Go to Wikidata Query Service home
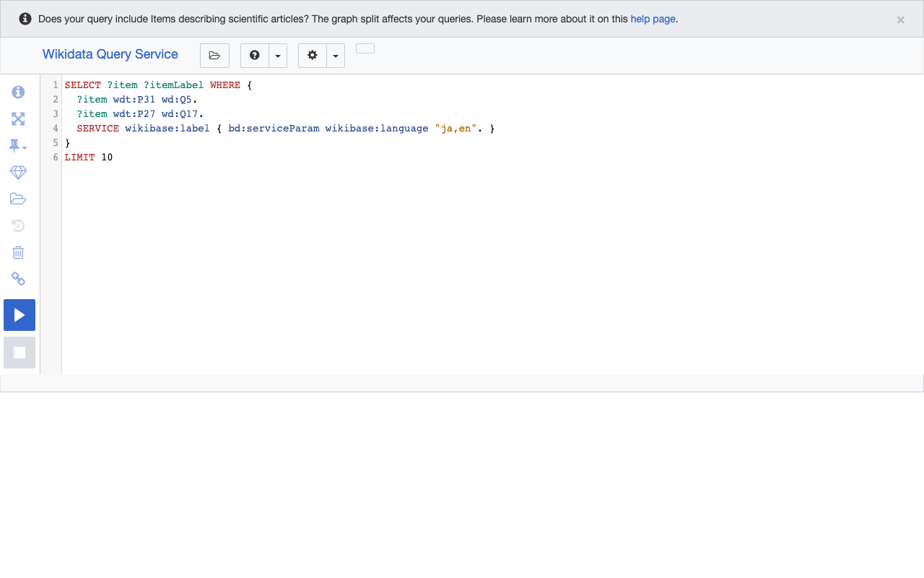Screen dimensions: 924x578 pos(110,54)
